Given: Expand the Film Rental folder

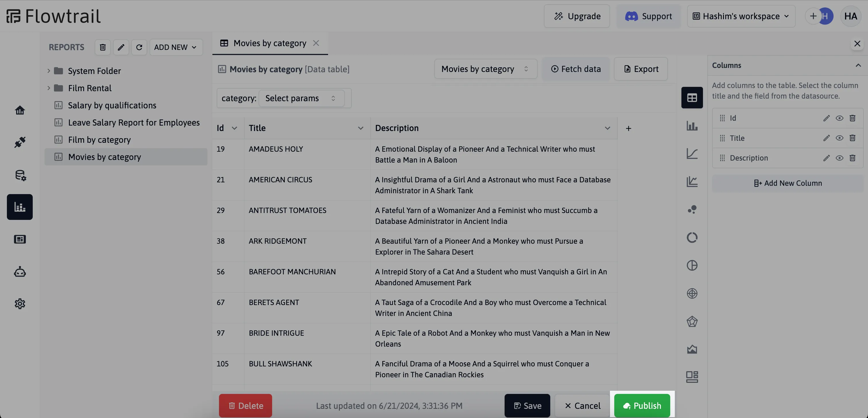Looking at the screenshot, I should 48,88.
